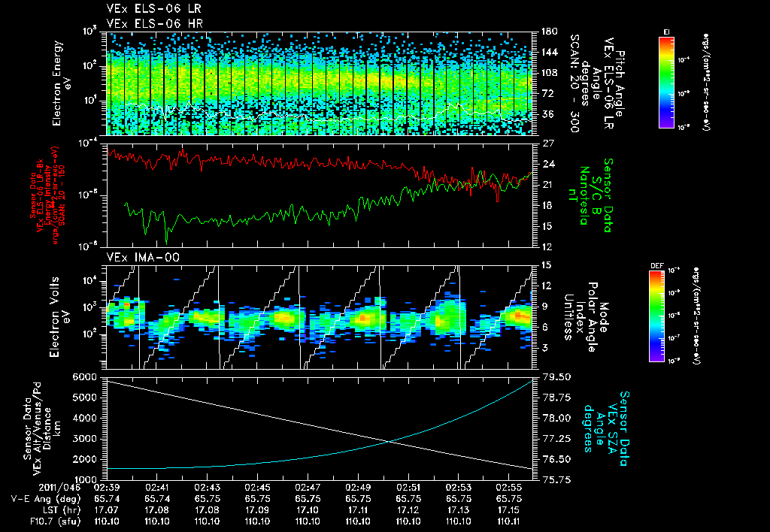Click the El color bar at top right
770x532 pixels.
(666, 81)
